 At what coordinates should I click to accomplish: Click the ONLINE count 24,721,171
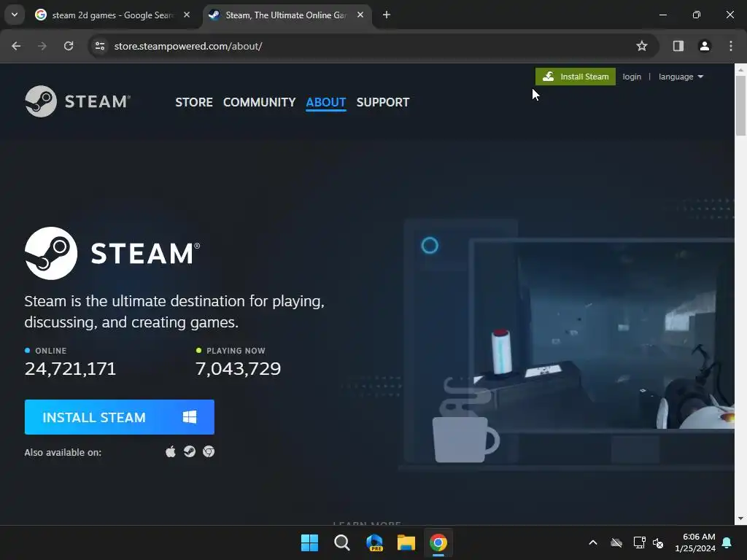[x=70, y=368]
